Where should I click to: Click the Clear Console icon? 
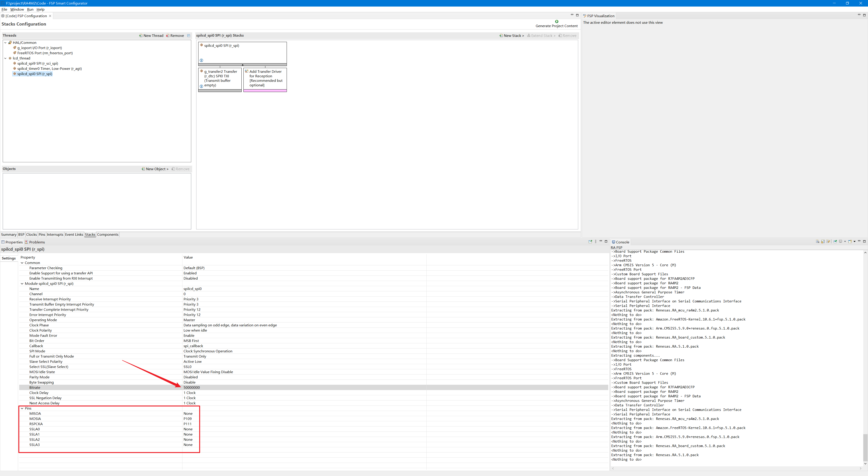click(x=818, y=242)
